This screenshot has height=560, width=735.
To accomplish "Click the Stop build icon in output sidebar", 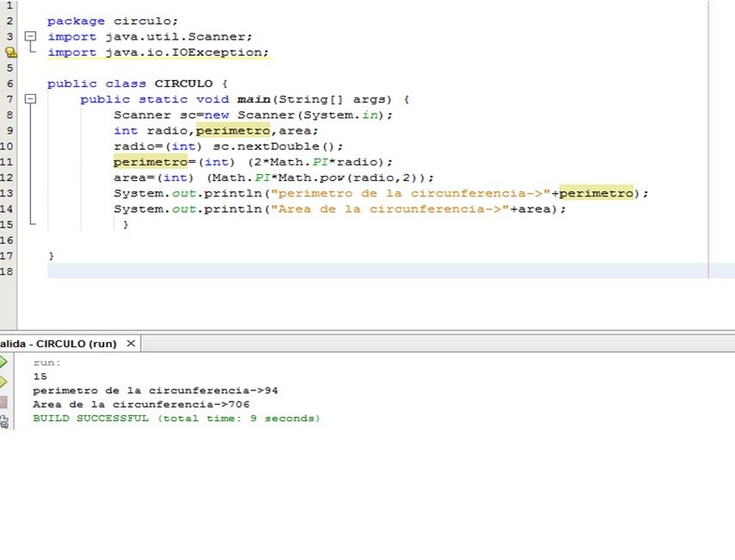I will [3, 401].
